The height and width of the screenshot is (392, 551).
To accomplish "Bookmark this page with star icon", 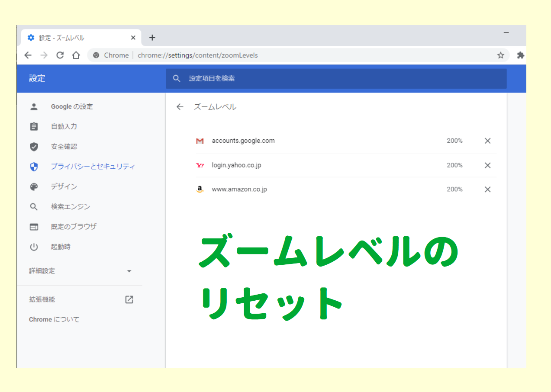I will point(500,55).
